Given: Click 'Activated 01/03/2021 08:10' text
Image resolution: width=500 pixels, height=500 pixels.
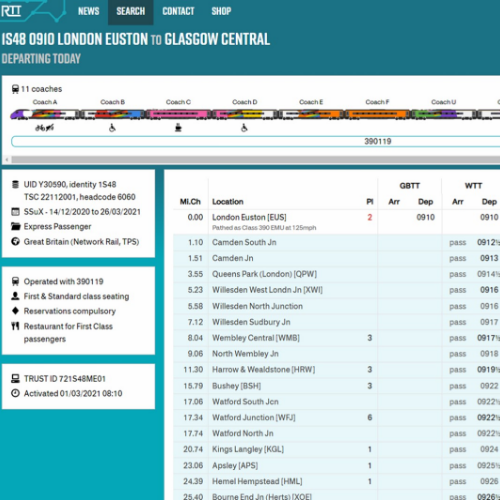Looking at the screenshot, I should point(73,393).
